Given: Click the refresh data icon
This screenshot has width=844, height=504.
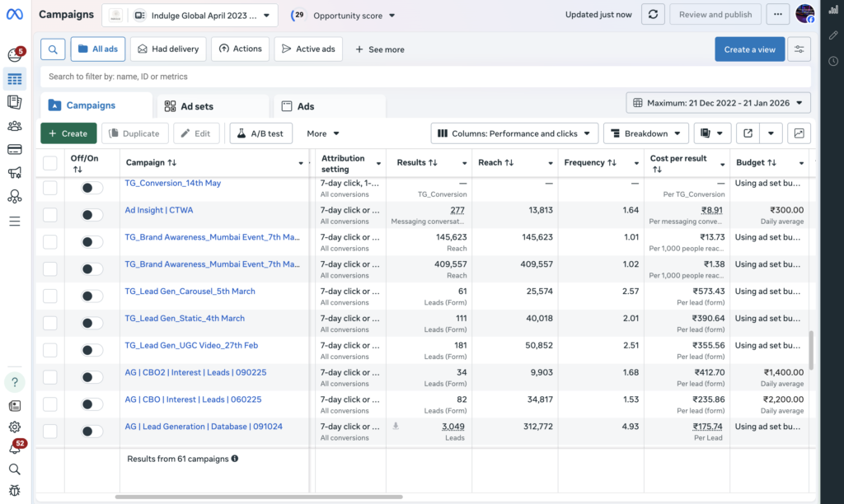Looking at the screenshot, I should (654, 15).
